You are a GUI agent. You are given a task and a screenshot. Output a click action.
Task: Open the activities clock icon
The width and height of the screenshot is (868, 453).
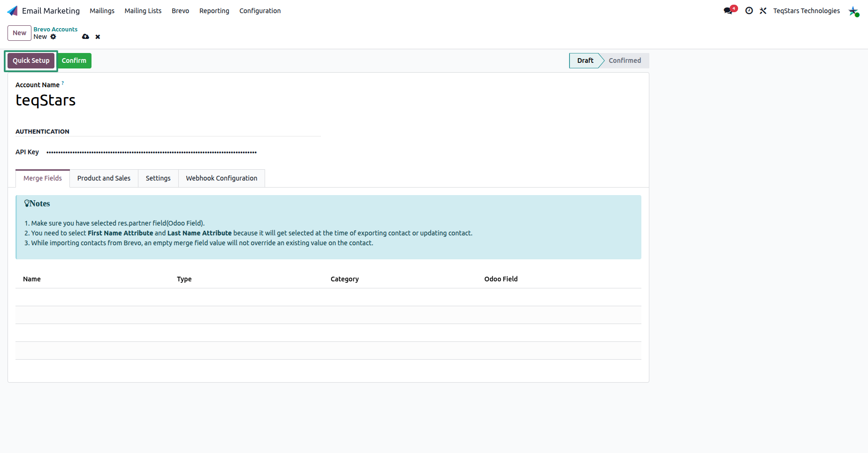[x=749, y=11]
